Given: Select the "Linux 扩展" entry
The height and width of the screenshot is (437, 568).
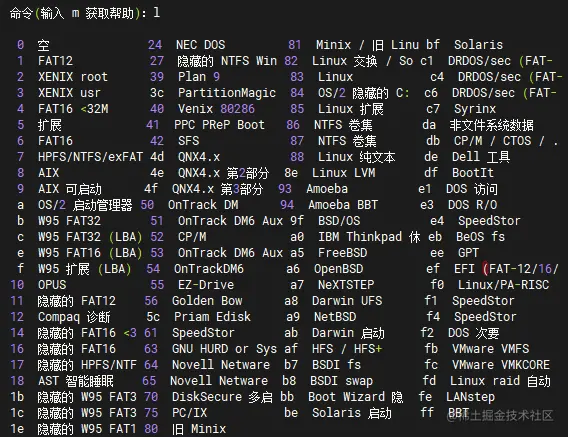Looking at the screenshot, I should pyautogui.click(x=351, y=109).
